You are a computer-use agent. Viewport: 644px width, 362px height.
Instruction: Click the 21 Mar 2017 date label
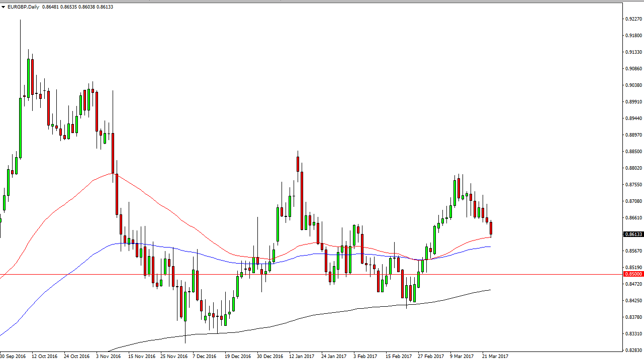(495, 356)
